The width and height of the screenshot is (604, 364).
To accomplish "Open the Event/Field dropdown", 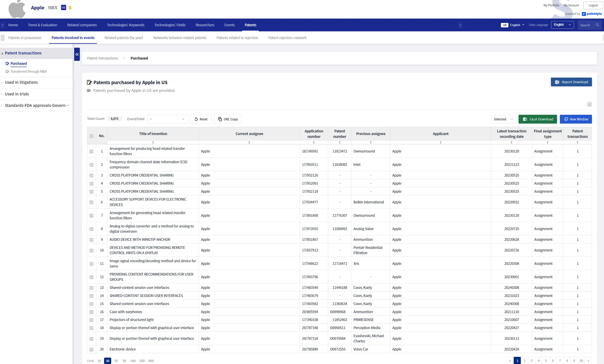I will pyautogui.click(x=167, y=119).
